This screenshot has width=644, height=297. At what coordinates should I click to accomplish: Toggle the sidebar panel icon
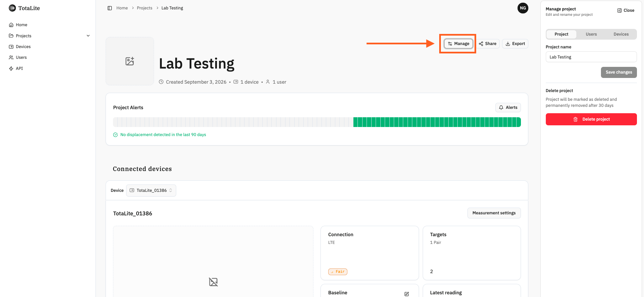110,8
